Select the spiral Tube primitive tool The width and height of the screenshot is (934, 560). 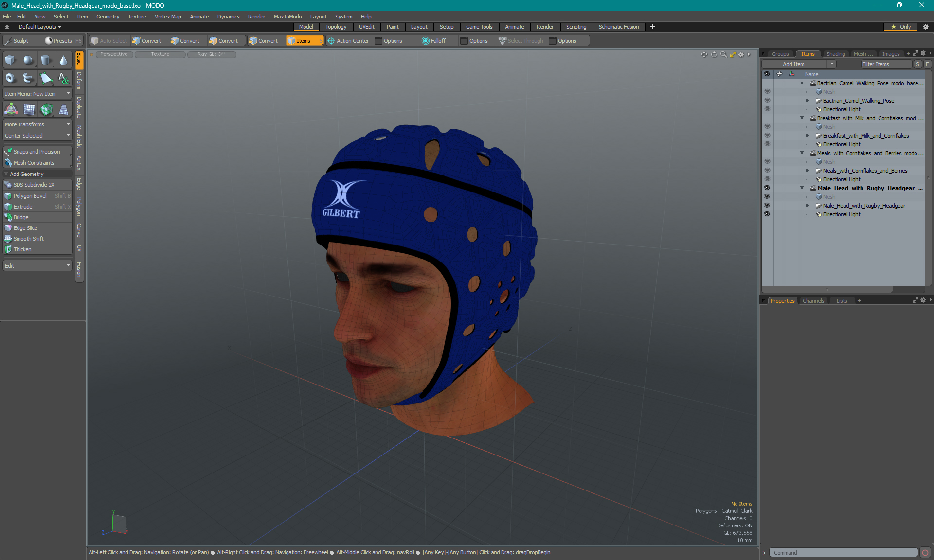28,78
